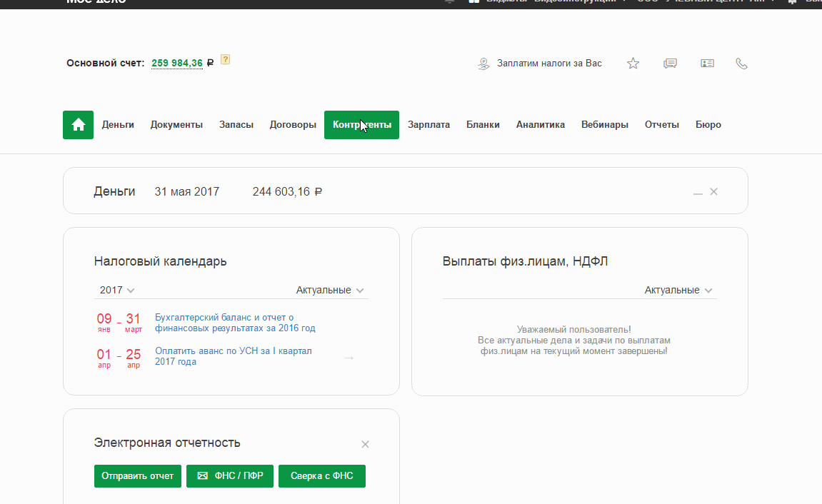Open the Договоры menu section

(x=293, y=125)
